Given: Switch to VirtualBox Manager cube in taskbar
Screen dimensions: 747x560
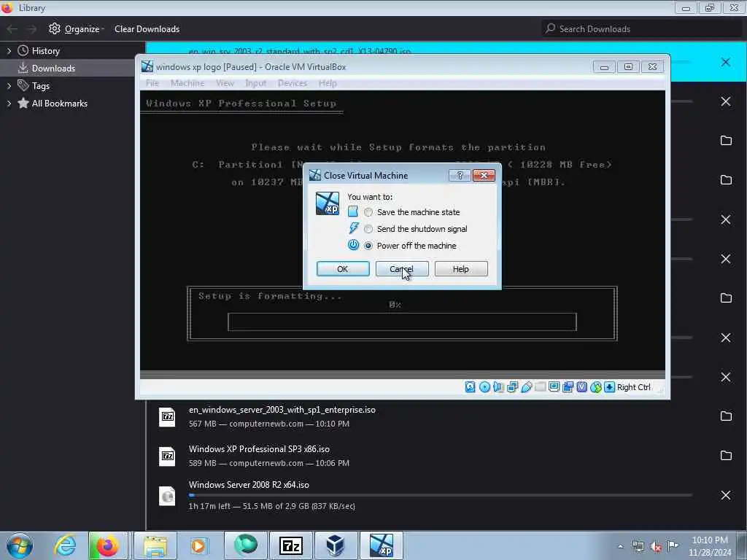Looking at the screenshot, I should [336, 545].
